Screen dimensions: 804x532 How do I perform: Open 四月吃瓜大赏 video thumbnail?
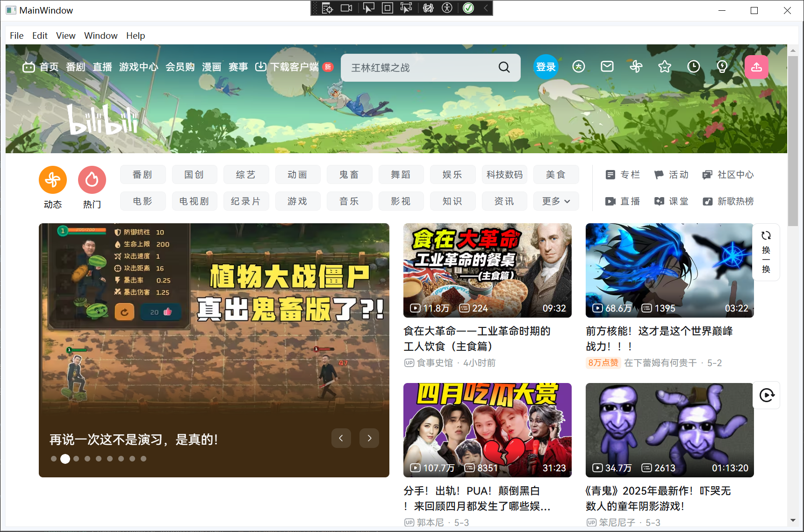(x=488, y=430)
